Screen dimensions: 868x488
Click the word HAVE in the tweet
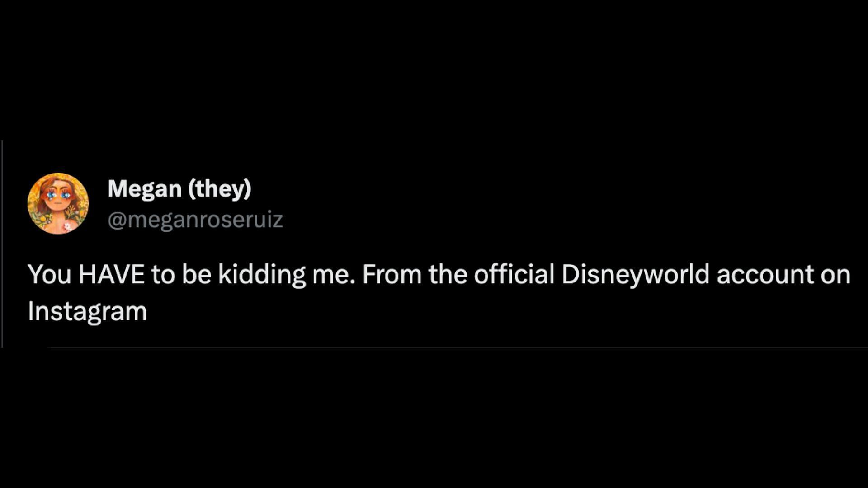[x=111, y=274]
